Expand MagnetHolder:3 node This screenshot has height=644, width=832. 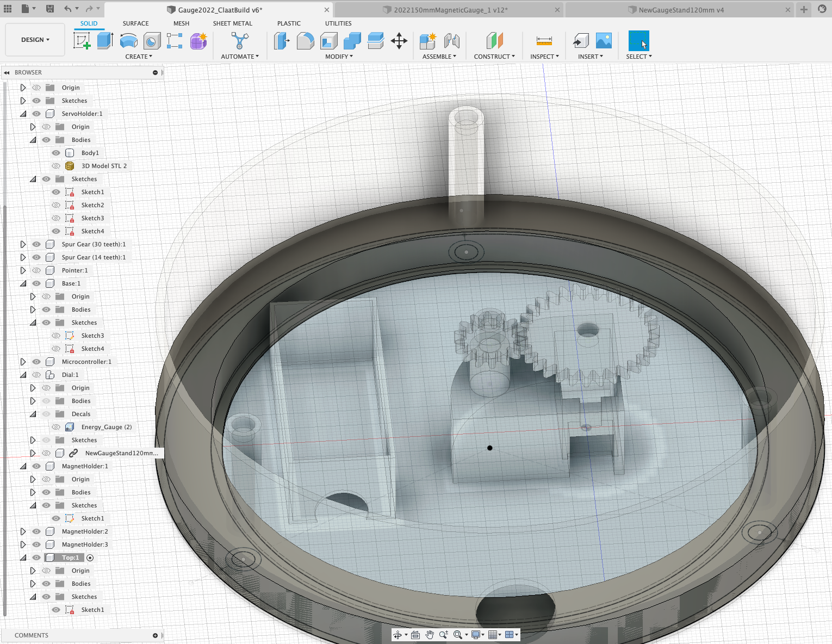pyautogui.click(x=23, y=544)
